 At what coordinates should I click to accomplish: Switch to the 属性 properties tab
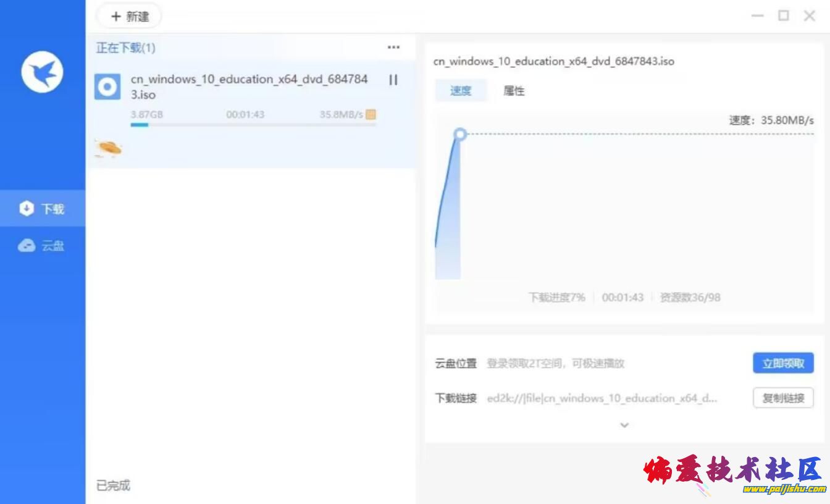click(514, 91)
